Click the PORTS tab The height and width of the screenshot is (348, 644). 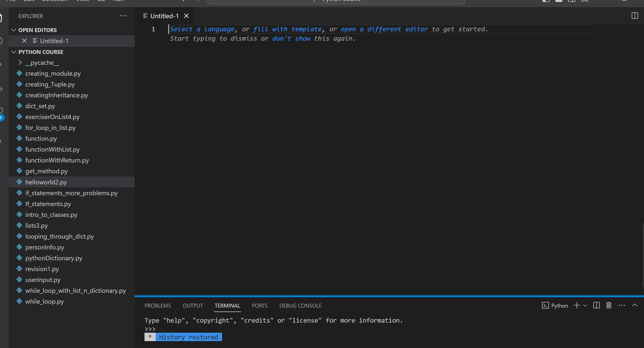[x=260, y=306]
